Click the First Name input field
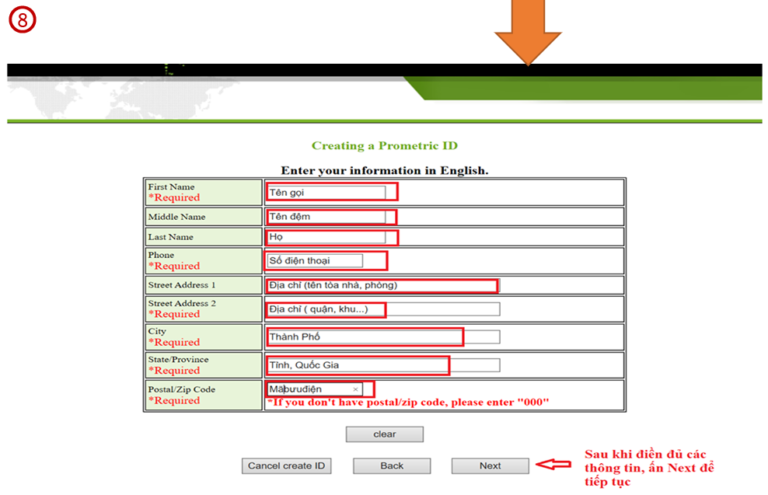 pyautogui.click(x=326, y=192)
